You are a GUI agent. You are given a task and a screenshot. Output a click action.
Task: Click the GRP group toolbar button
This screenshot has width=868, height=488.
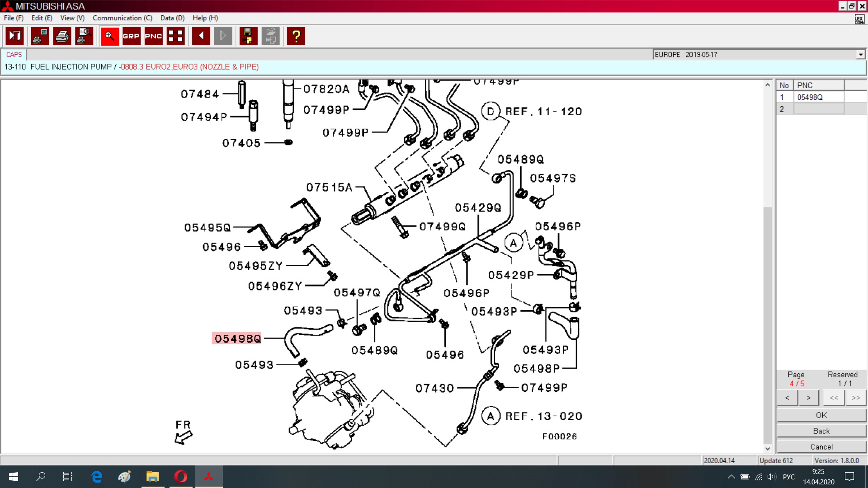[131, 36]
